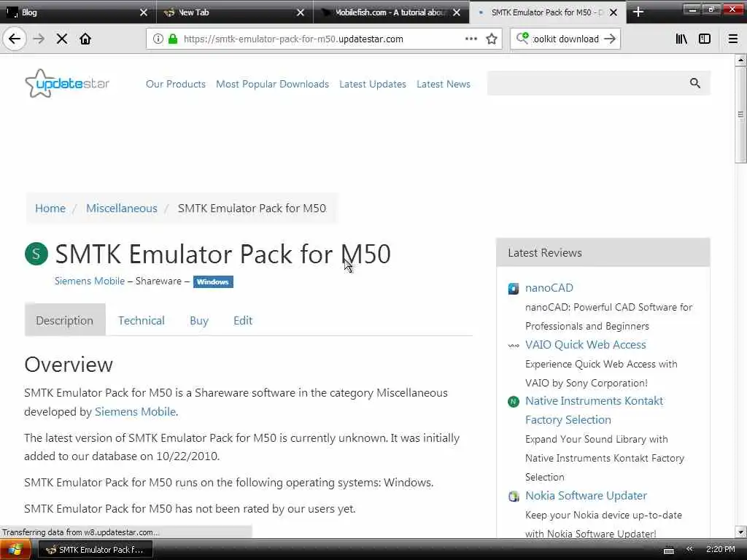The width and height of the screenshot is (747, 560).
Task: Open Latest News link
Action: click(444, 84)
